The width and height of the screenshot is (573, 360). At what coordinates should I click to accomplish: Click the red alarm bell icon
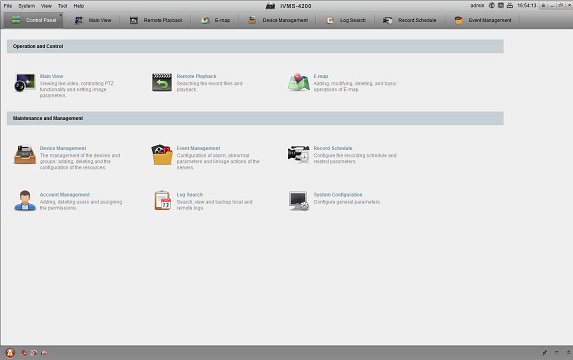pyautogui.click(x=10, y=353)
